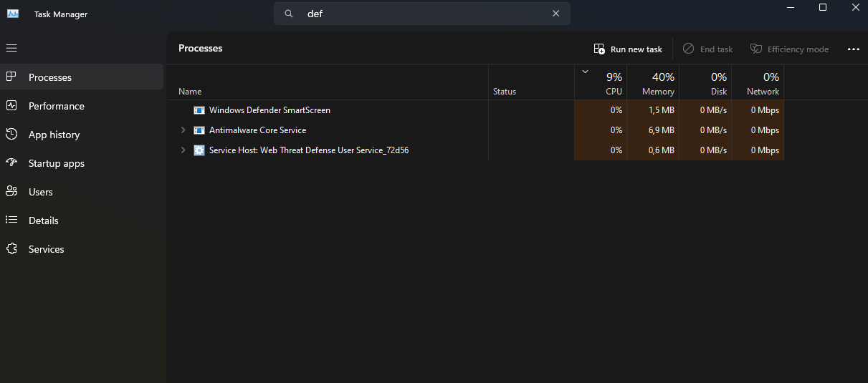
Task: Maximize the Task Manager window
Action: [x=823, y=8]
